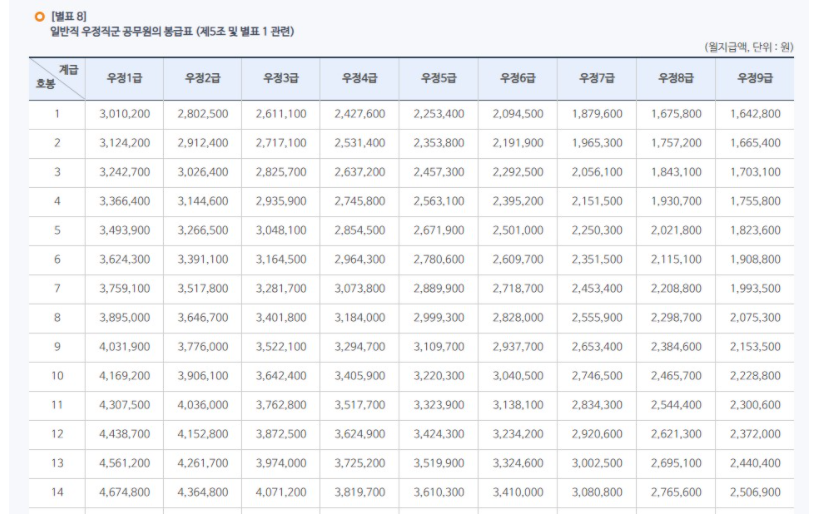The image size is (813, 525).
Task: Select cell value 2,384,600
Action: tap(676, 347)
